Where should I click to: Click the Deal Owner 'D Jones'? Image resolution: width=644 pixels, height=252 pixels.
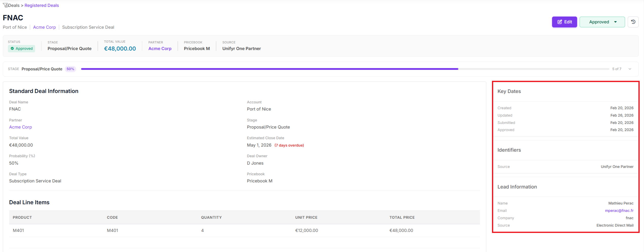click(255, 163)
